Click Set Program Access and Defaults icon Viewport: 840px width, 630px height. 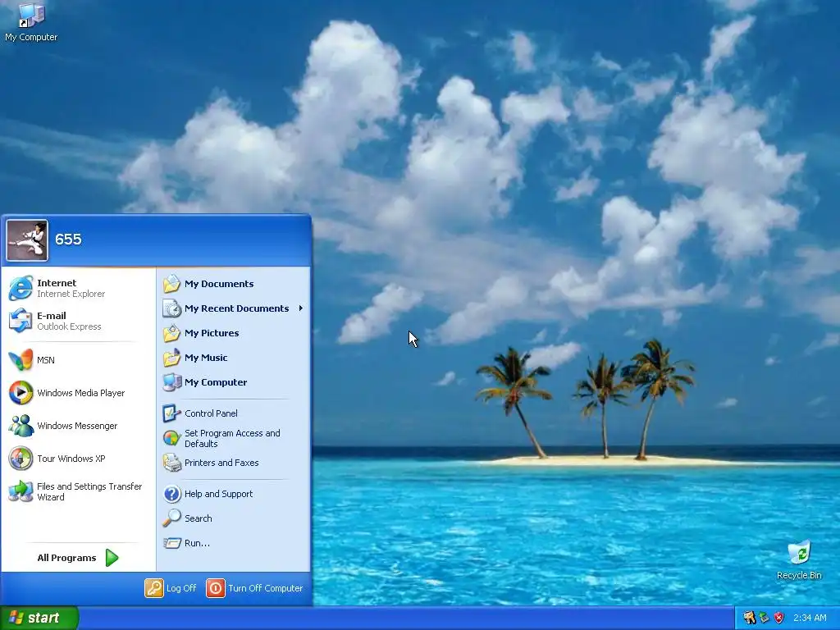172,438
